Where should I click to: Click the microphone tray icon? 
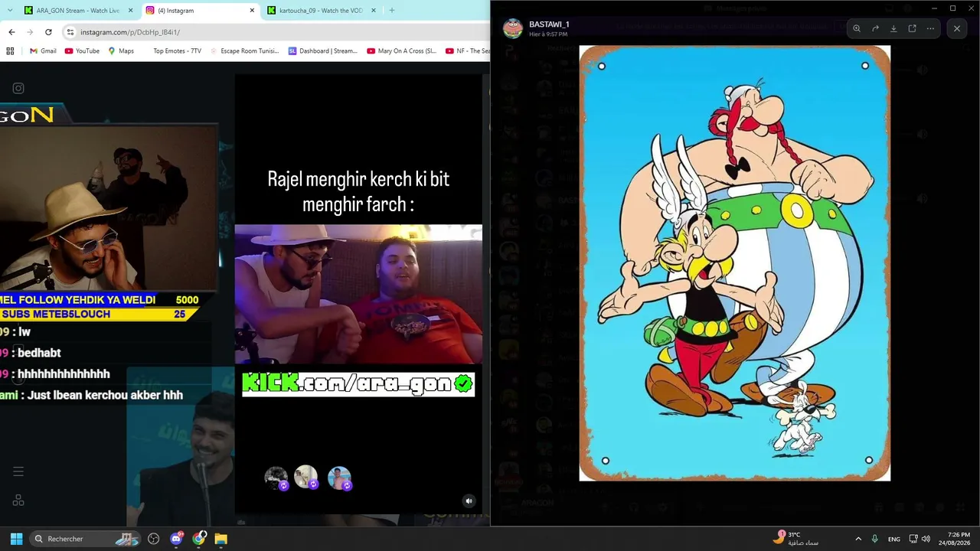874,539
